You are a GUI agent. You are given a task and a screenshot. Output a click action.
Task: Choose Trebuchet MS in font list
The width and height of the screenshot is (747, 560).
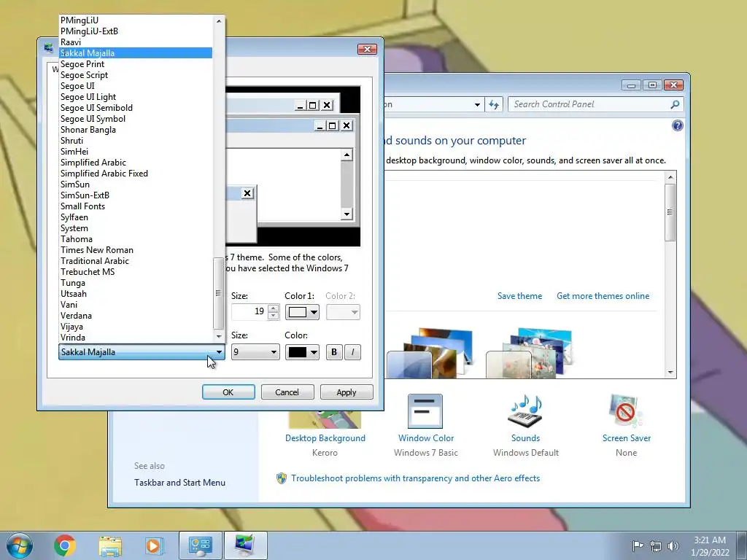[x=135, y=272]
